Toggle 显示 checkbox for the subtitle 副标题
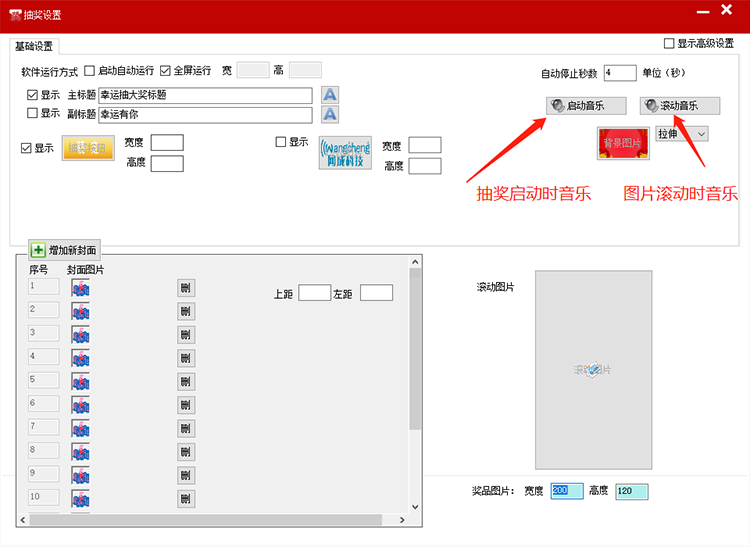 point(33,114)
